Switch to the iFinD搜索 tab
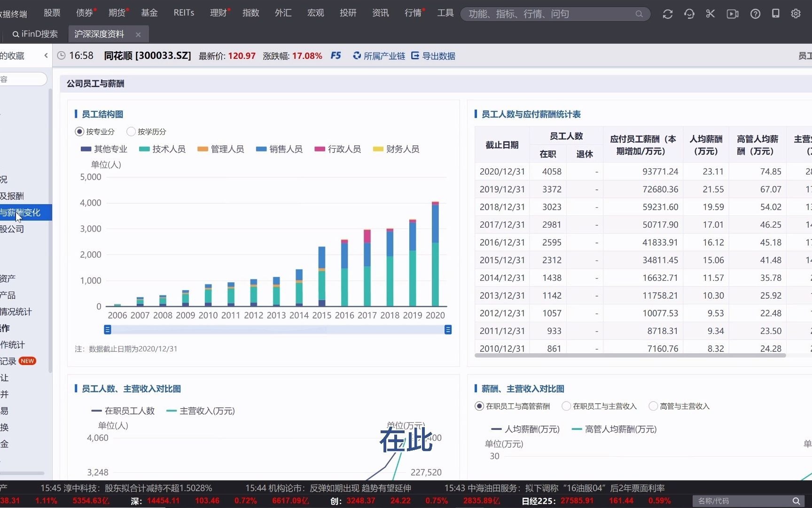Image resolution: width=812 pixels, height=508 pixels. click(35, 34)
